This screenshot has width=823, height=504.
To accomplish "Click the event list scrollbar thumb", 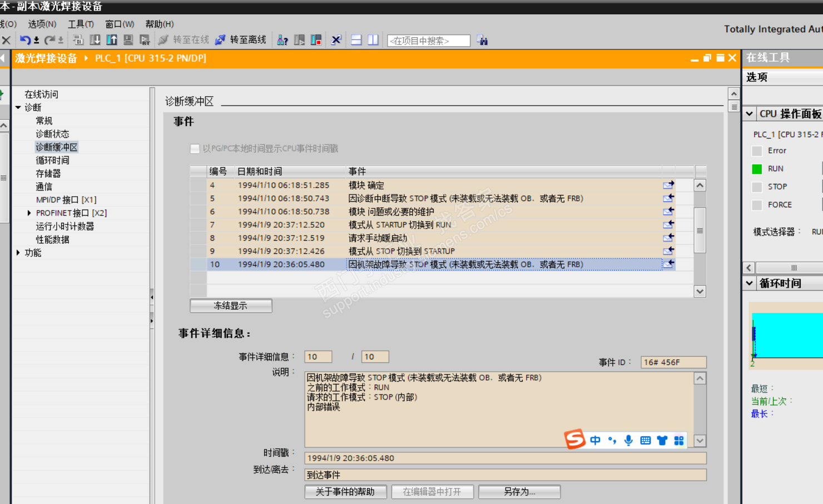I will [x=700, y=230].
